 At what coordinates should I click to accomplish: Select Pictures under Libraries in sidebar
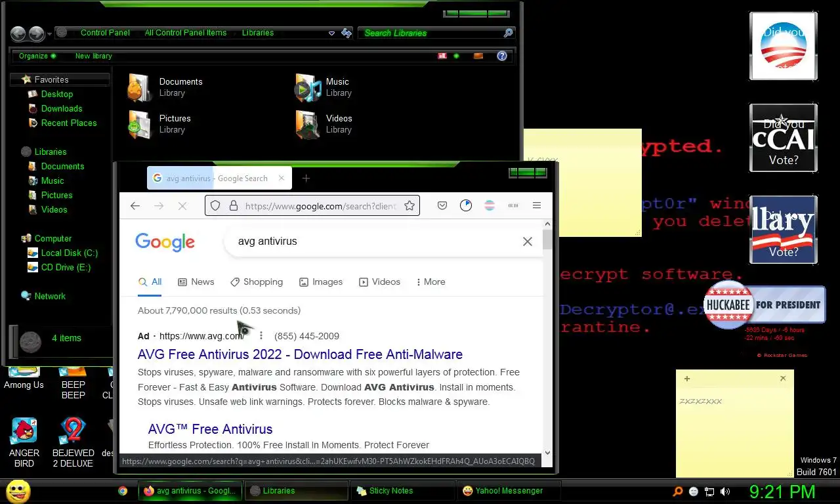click(x=56, y=195)
